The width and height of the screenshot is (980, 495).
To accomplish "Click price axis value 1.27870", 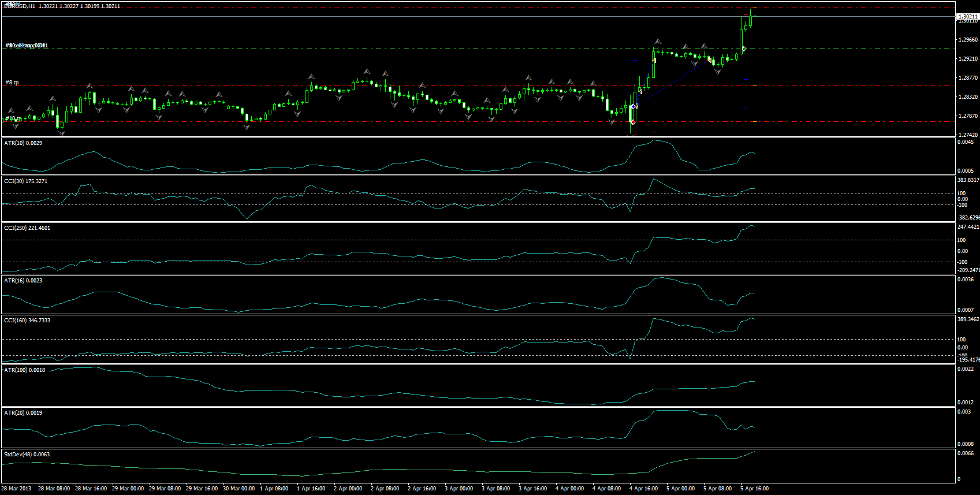I will 968,116.
